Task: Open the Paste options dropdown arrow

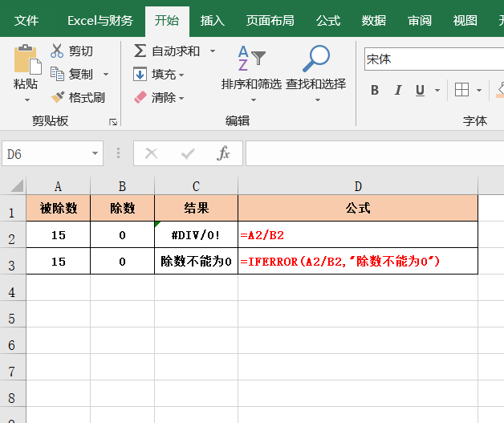Action: 26,100
